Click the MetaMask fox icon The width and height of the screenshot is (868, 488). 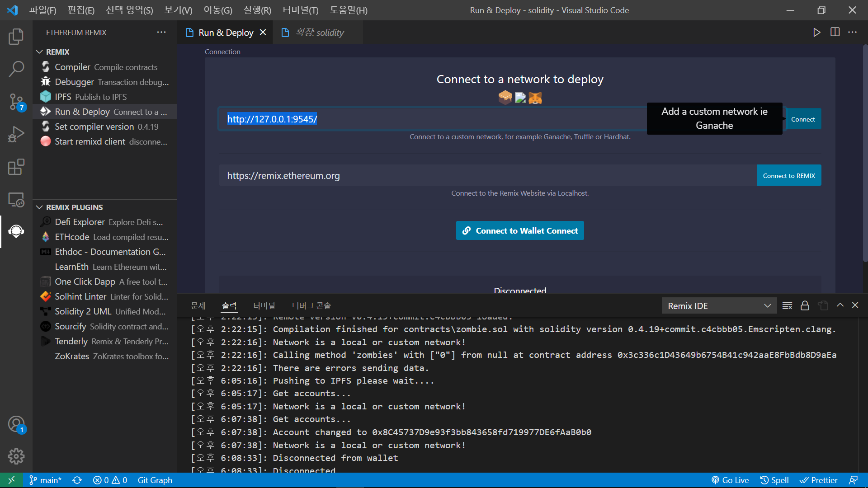pos(535,98)
